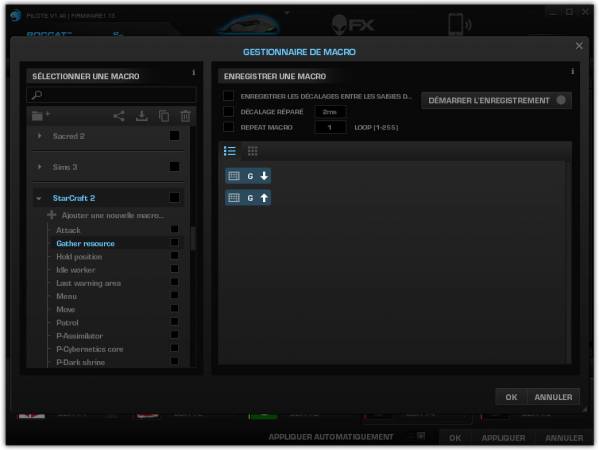Check the box next to StarCraft 2
The height and width of the screenshot is (450, 599).
174,197
